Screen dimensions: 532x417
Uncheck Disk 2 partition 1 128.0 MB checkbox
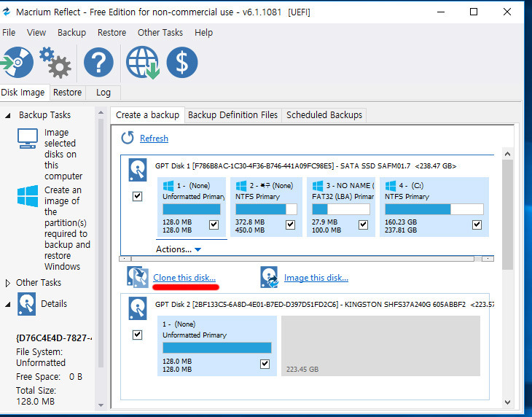point(265,364)
